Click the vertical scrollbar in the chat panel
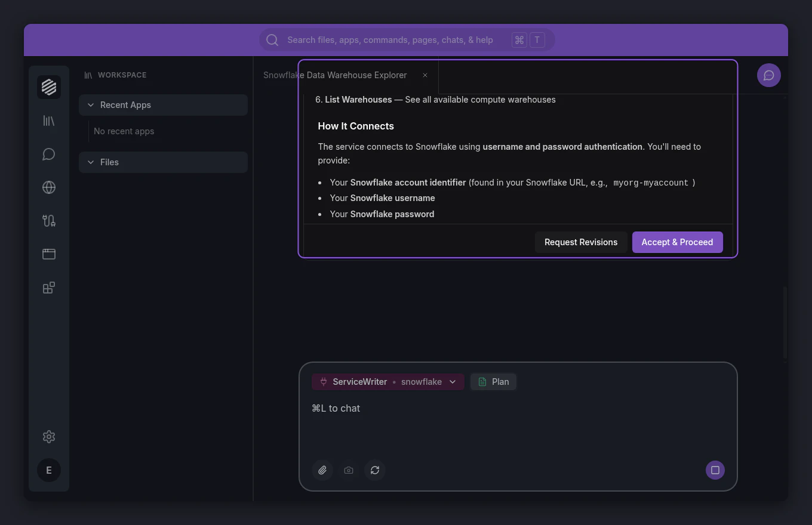Image resolution: width=812 pixels, height=525 pixels. point(785,322)
